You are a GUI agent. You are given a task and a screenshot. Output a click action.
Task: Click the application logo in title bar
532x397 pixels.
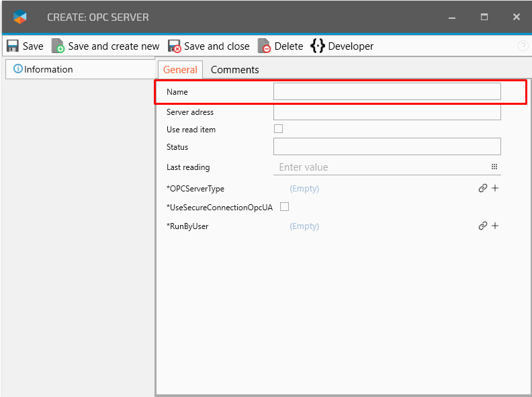click(21, 17)
